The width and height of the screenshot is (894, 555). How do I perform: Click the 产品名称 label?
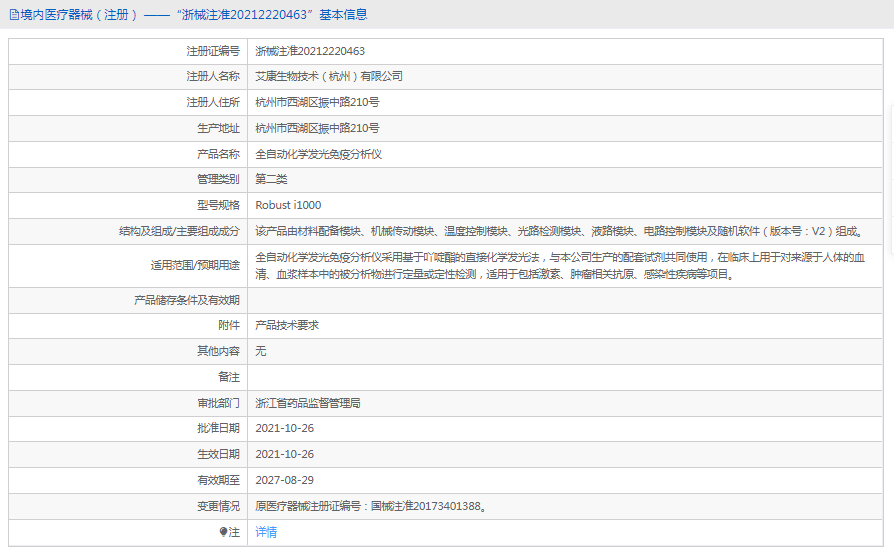(218, 154)
